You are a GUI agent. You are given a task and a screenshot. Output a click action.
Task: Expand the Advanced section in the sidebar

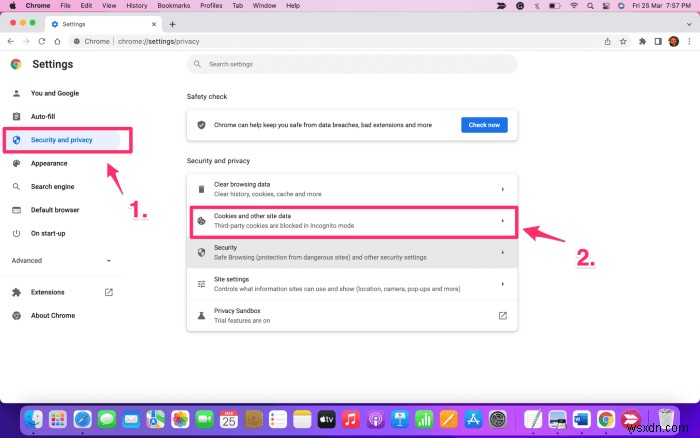pos(62,261)
